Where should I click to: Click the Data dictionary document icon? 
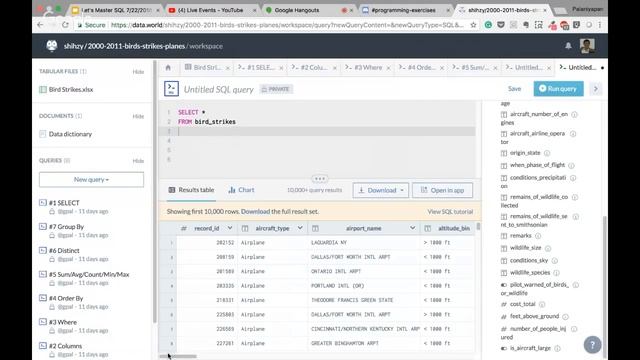43,134
